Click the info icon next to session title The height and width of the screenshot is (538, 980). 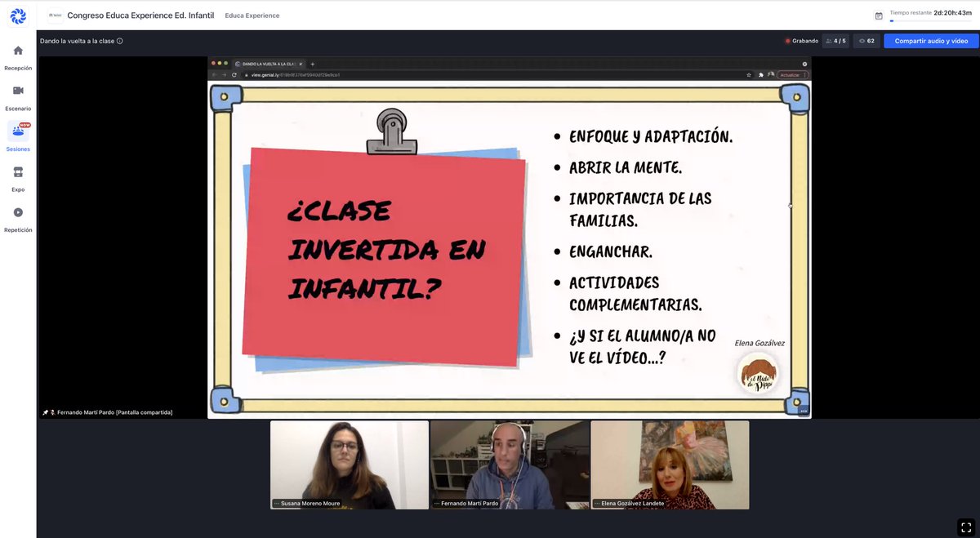[x=120, y=41]
